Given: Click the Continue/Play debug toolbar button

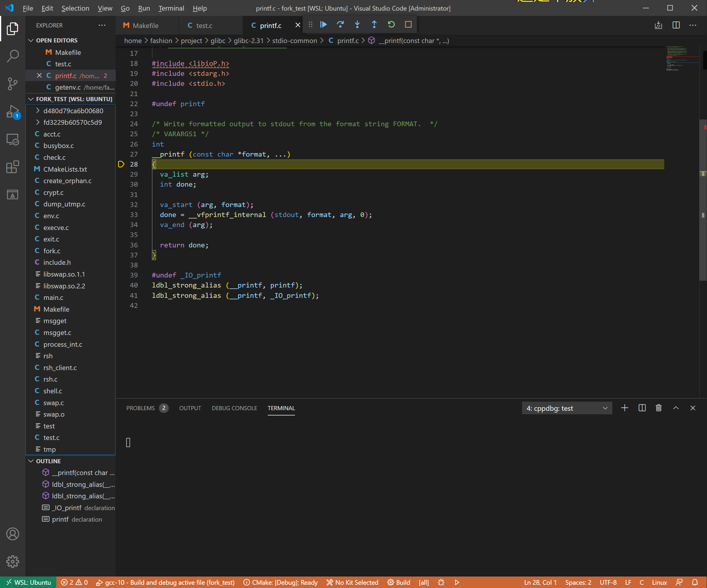Looking at the screenshot, I should (324, 25).
